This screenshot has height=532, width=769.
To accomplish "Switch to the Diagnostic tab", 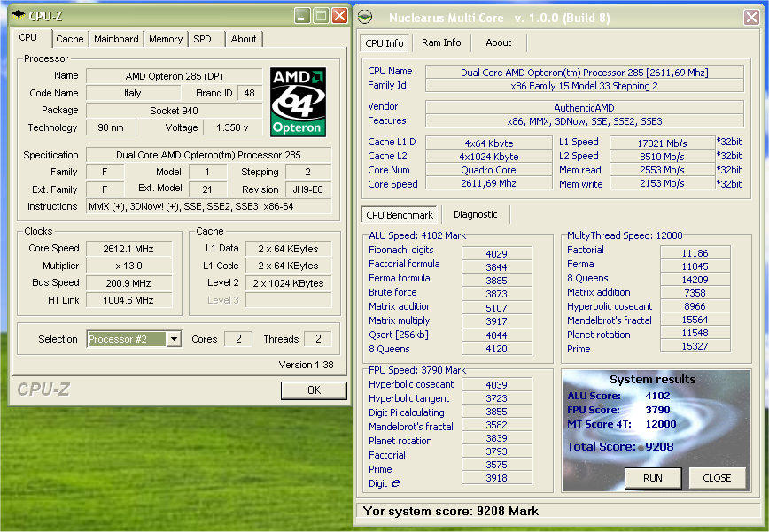I will 475,214.
